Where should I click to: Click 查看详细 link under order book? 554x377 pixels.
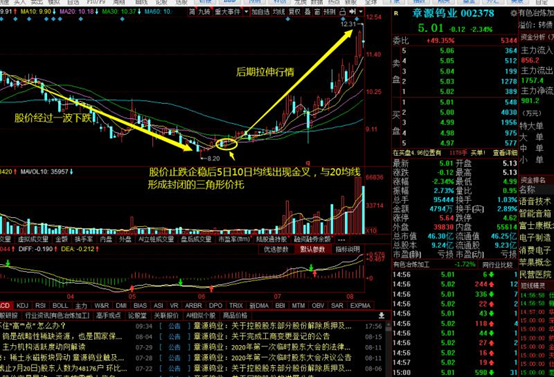tap(504, 153)
